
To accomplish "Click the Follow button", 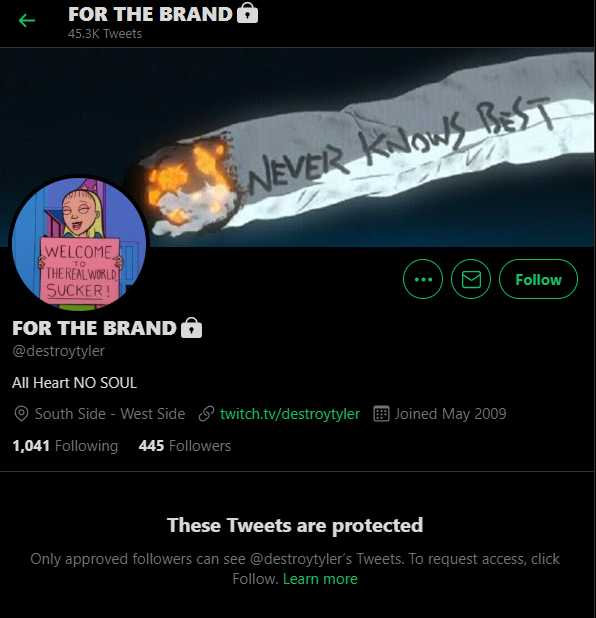I will click(x=538, y=279).
